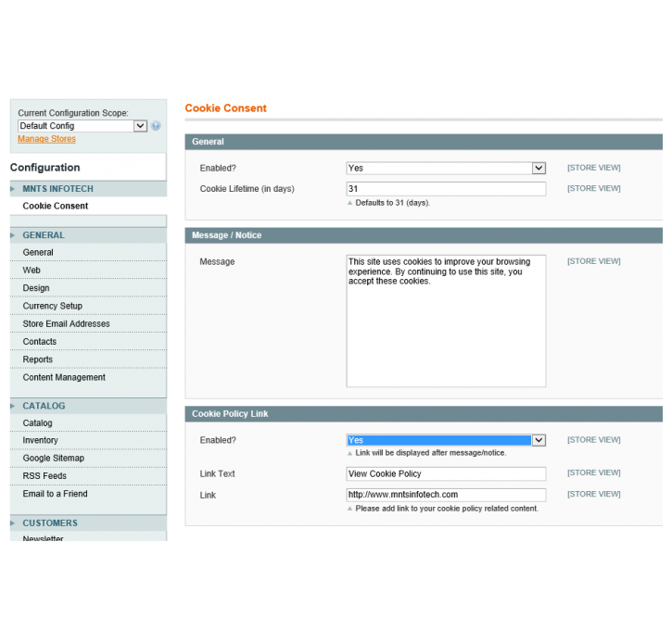The width and height of the screenshot is (672, 630).
Task: Click the Link URL input field
Action: pyautogui.click(x=445, y=495)
